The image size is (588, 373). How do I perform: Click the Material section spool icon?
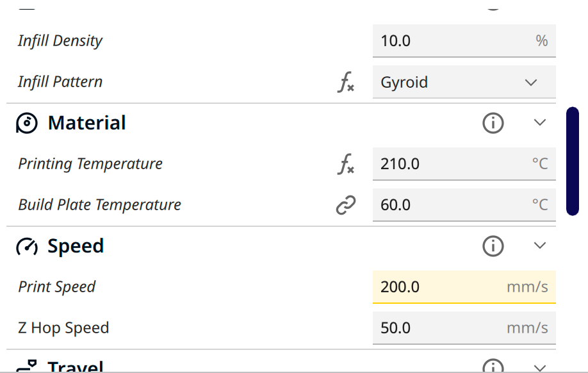[27, 123]
